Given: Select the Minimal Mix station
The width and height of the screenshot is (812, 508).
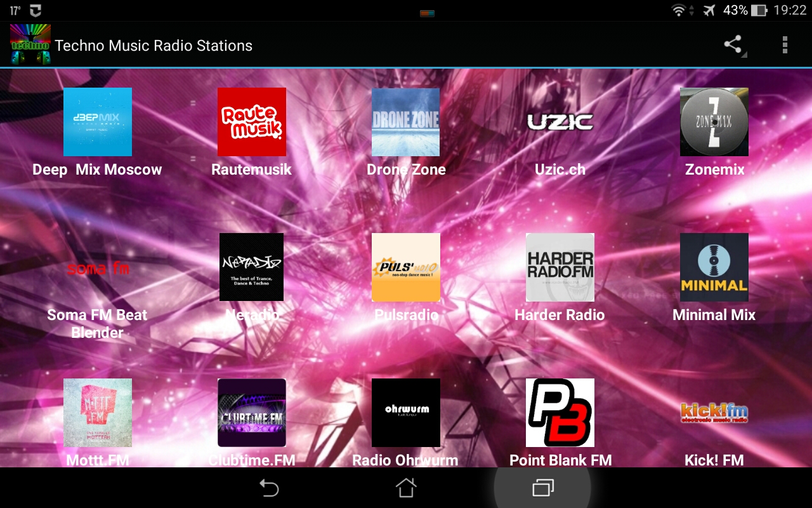Looking at the screenshot, I should click(714, 267).
